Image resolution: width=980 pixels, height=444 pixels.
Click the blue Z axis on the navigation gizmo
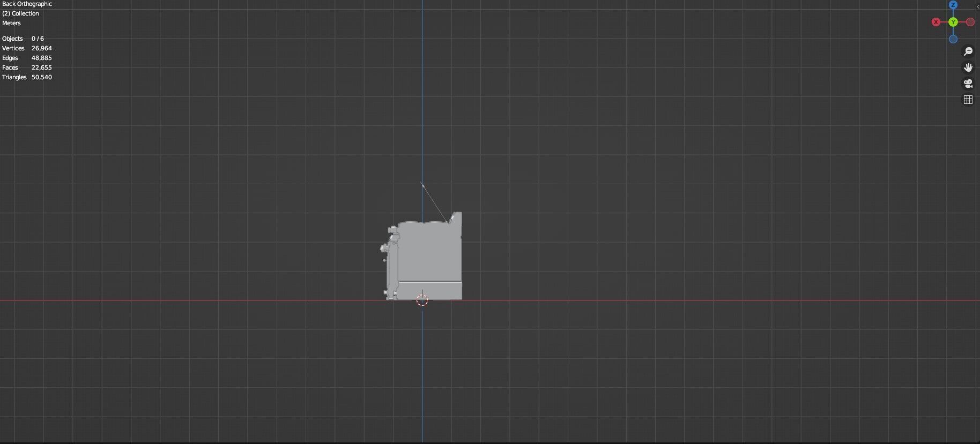(x=953, y=5)
